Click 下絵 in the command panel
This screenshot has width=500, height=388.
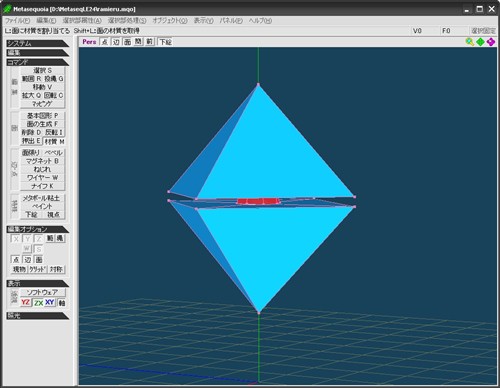(31, 215)
